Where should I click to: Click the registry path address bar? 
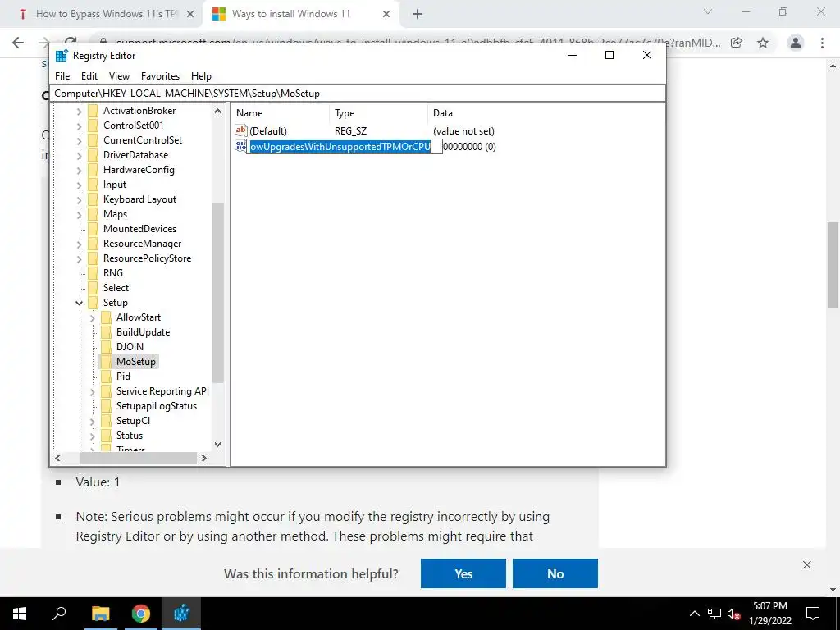[x=358, y=94]
